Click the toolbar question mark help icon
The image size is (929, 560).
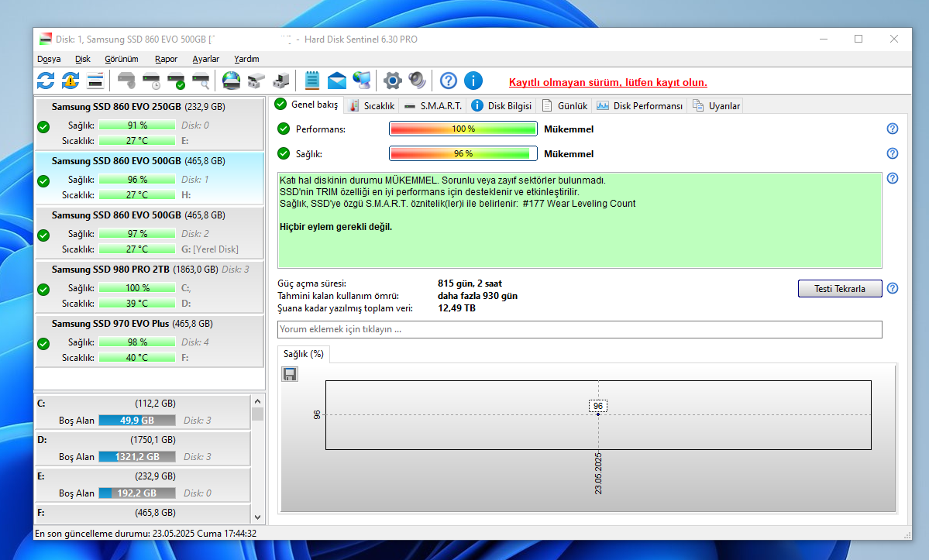(x=449, y=81)
